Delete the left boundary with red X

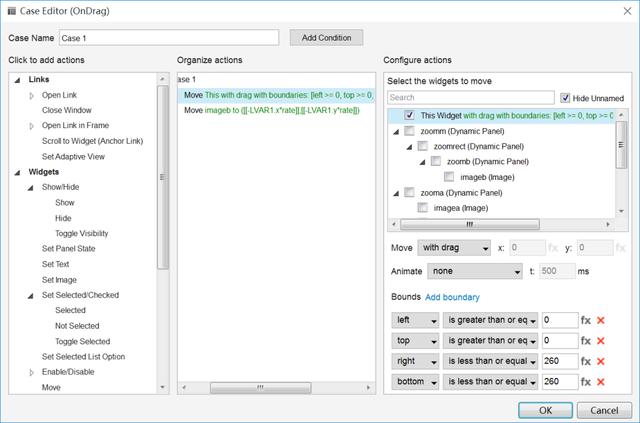(x=600, y=321)
